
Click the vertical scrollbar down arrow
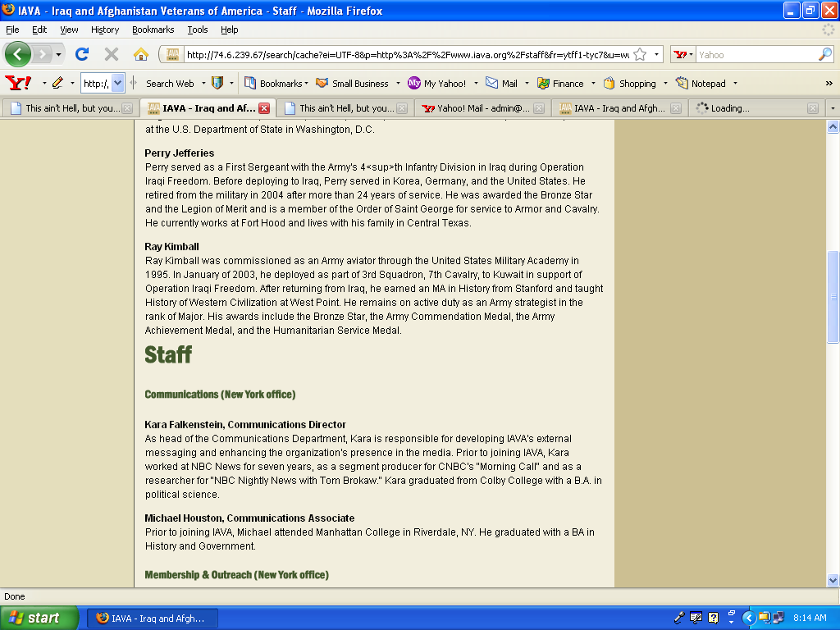833,579
